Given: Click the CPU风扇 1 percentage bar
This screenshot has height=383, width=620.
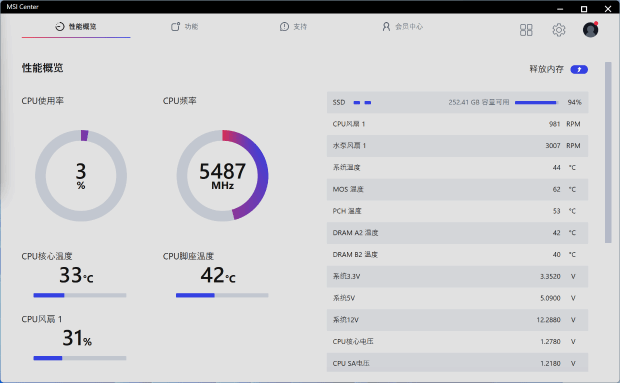Looking at the screenshot, I should click(80, 358).
